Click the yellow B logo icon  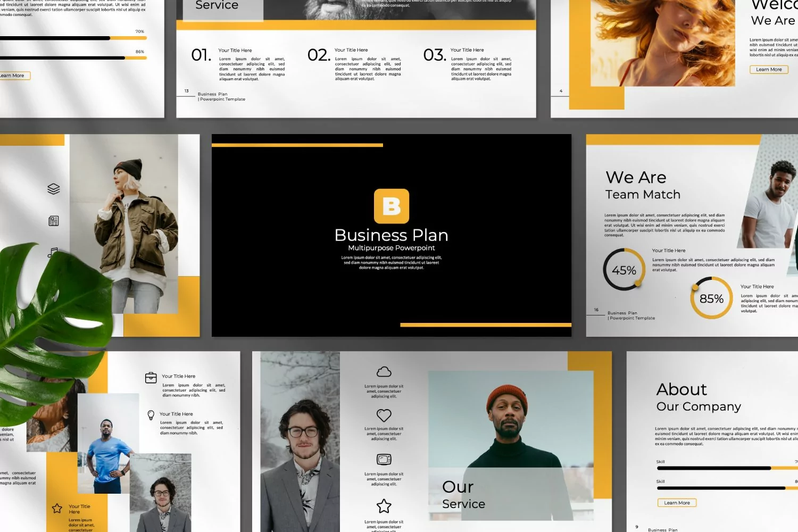pos(392,206)
